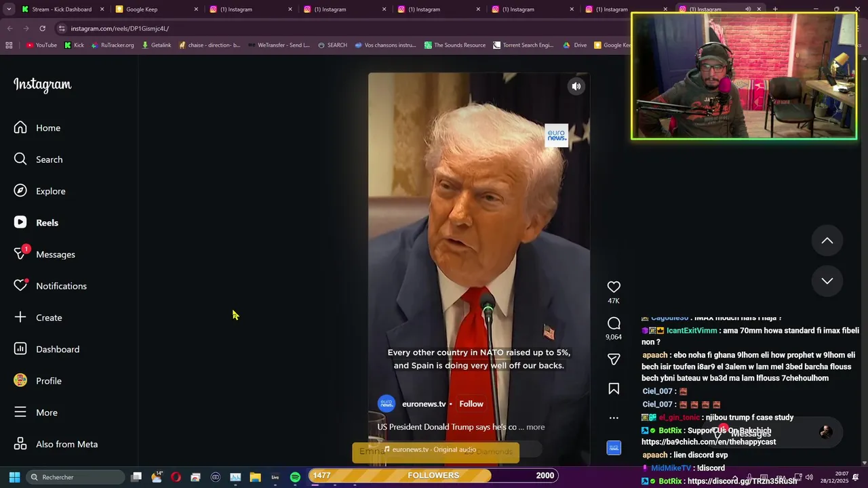
Task: Click the taskbar Rechercher search box
Action: tap(75, 477)
